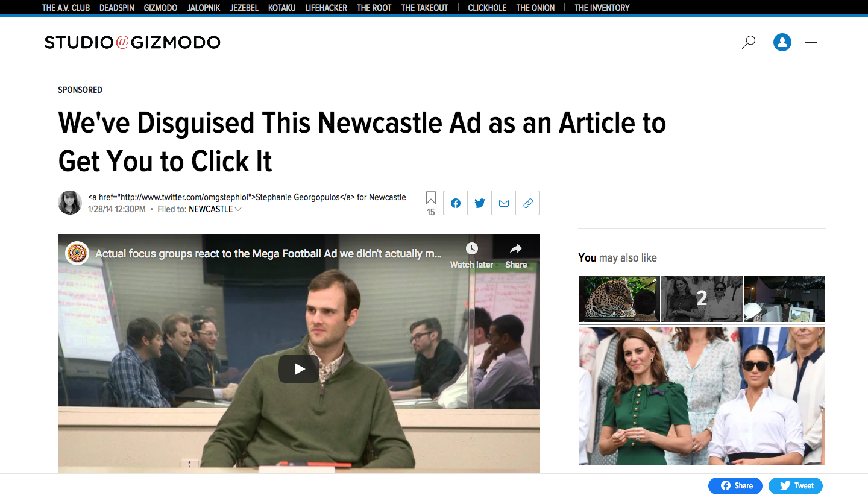Open The Root from the top bar
This screenshot has height=498, width=868.
(374, 8)
